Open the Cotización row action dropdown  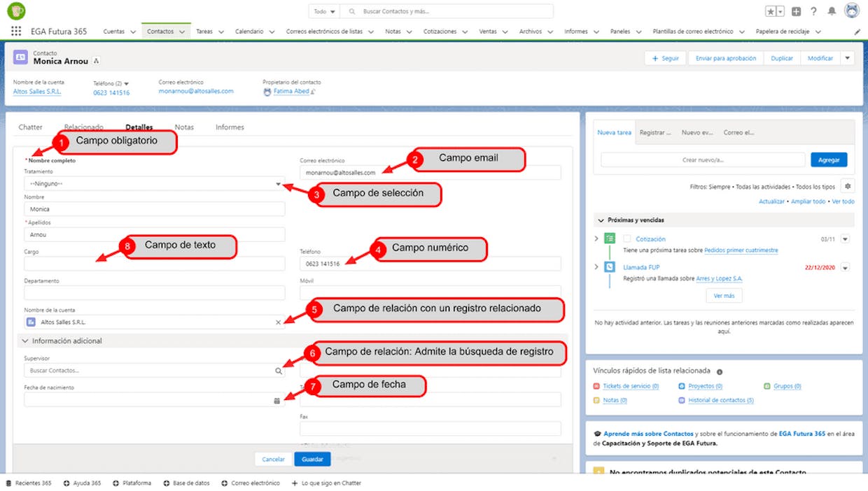pos(845,239)
